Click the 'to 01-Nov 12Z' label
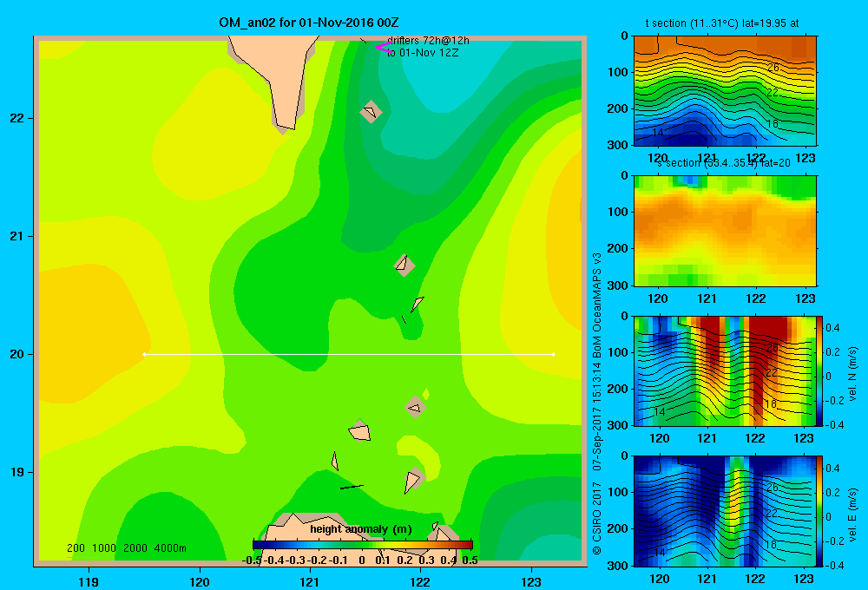Screen dimensions: 868x590 (x=423, y=53)
